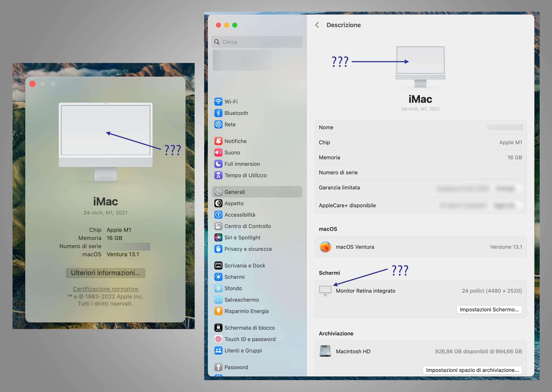The image size is (552, 392).
Task: Select the Risparmio Energia bulb icon
Action: coord(218,311)
